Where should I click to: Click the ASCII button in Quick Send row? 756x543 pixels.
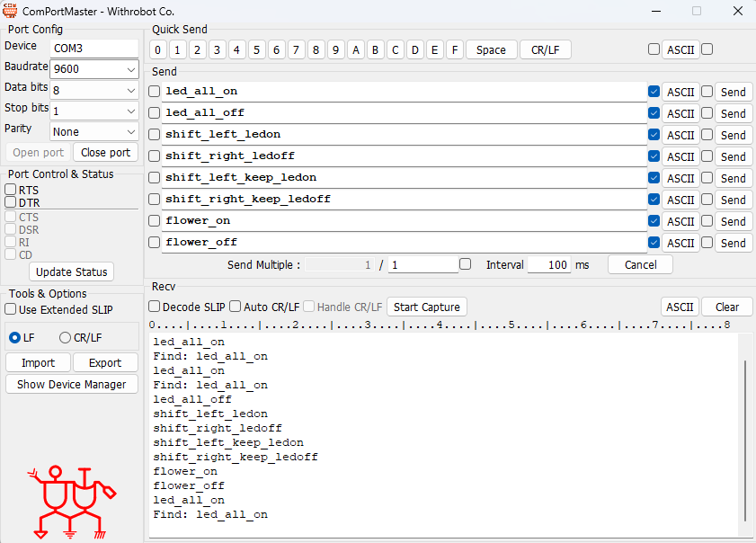[680, 49]
